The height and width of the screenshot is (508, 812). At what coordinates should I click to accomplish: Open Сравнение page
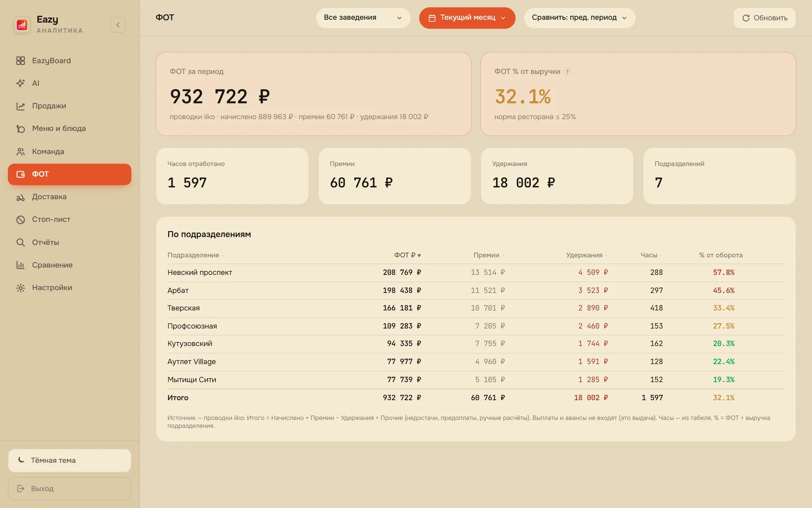click(69, 265)
